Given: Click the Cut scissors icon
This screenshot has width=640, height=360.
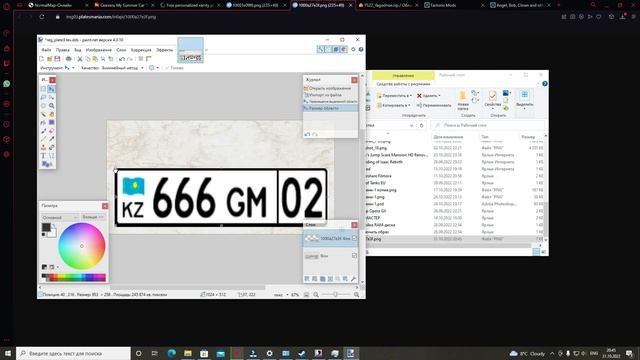Looking at the screenshot, I should point(80,59).
